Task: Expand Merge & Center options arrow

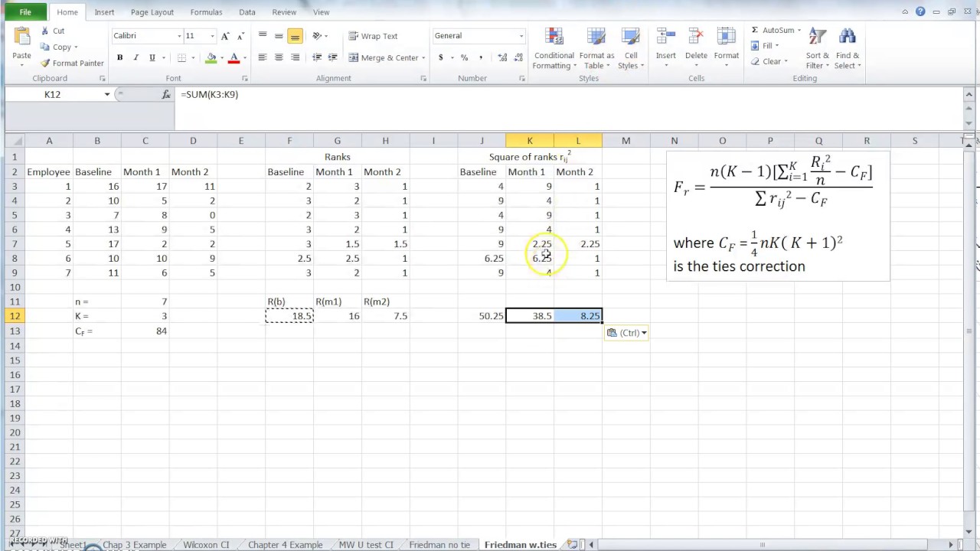Action: pos(423,58)
